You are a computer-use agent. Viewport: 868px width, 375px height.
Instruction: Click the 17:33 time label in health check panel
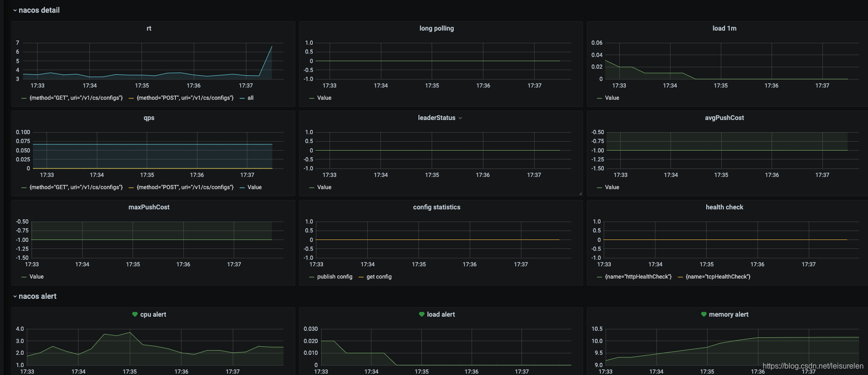pyautogui.click(x=604, y=264)
